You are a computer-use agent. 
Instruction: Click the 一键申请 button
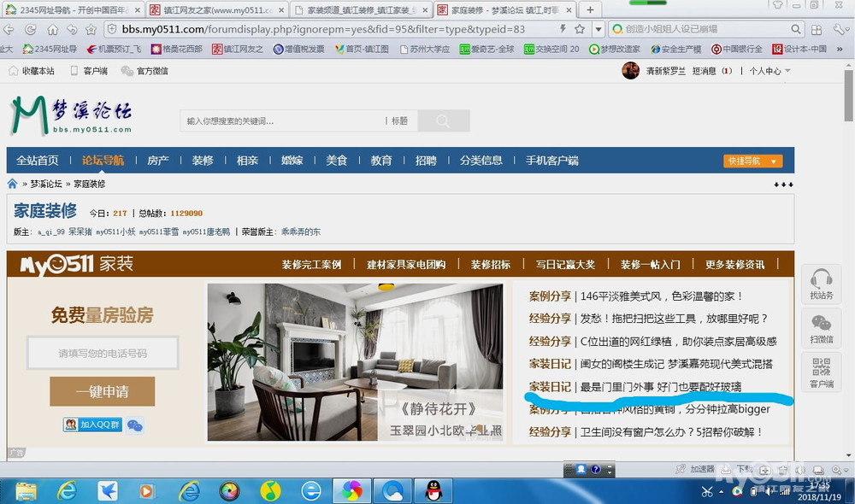point(102,391)
